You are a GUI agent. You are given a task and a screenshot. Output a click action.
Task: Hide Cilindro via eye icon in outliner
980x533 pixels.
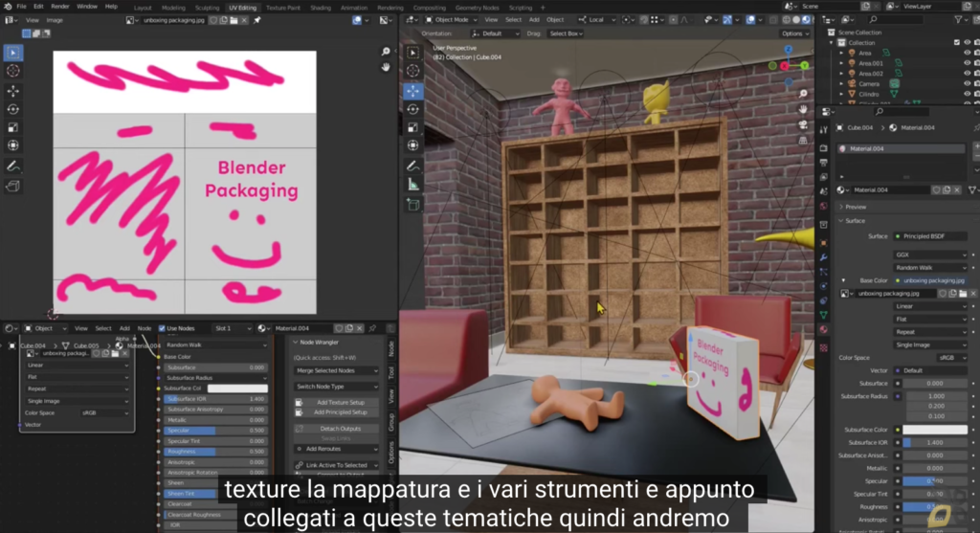(967, 94)
